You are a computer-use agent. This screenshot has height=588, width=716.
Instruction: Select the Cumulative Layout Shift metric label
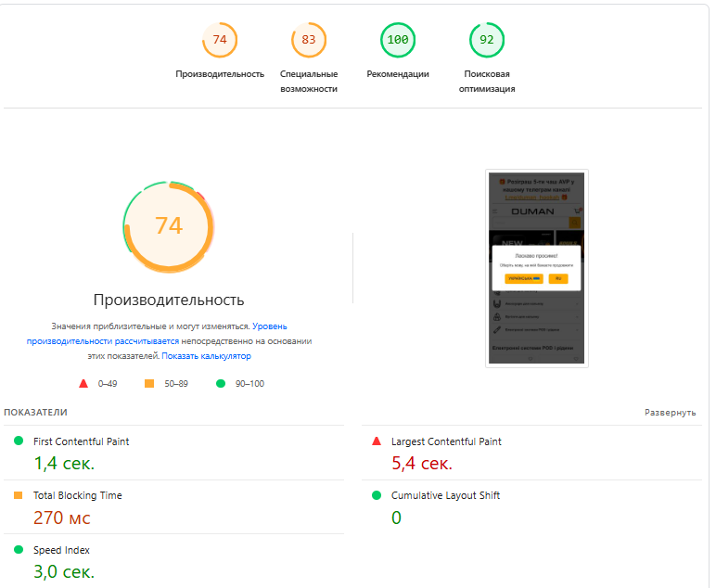[446, 495]
